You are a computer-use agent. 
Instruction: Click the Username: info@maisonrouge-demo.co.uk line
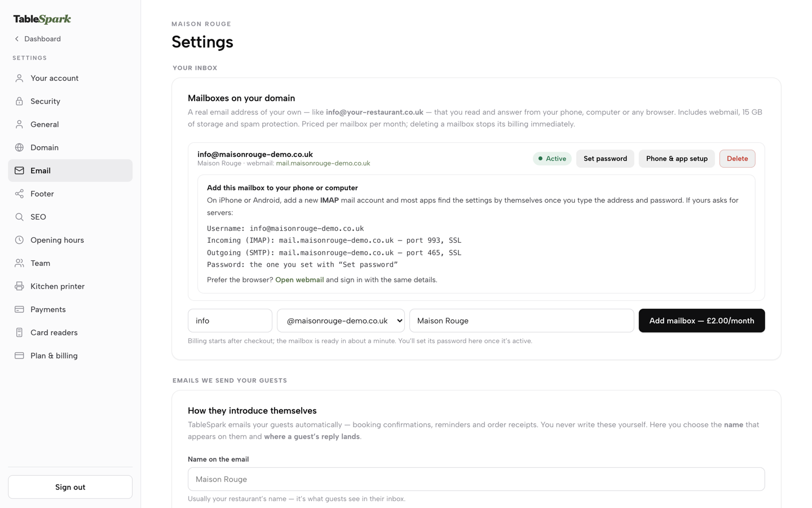(x=285, y=229)
